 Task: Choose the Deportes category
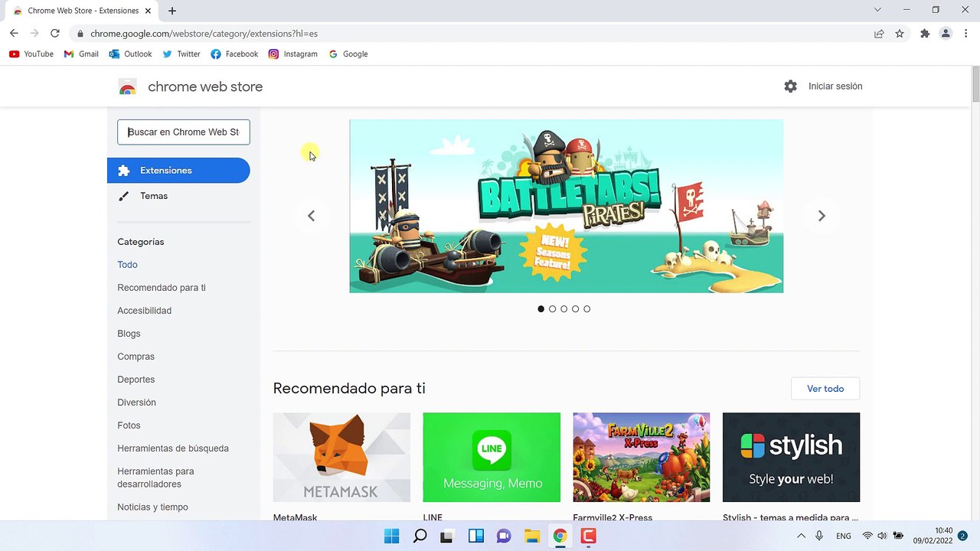coord(136,380)
